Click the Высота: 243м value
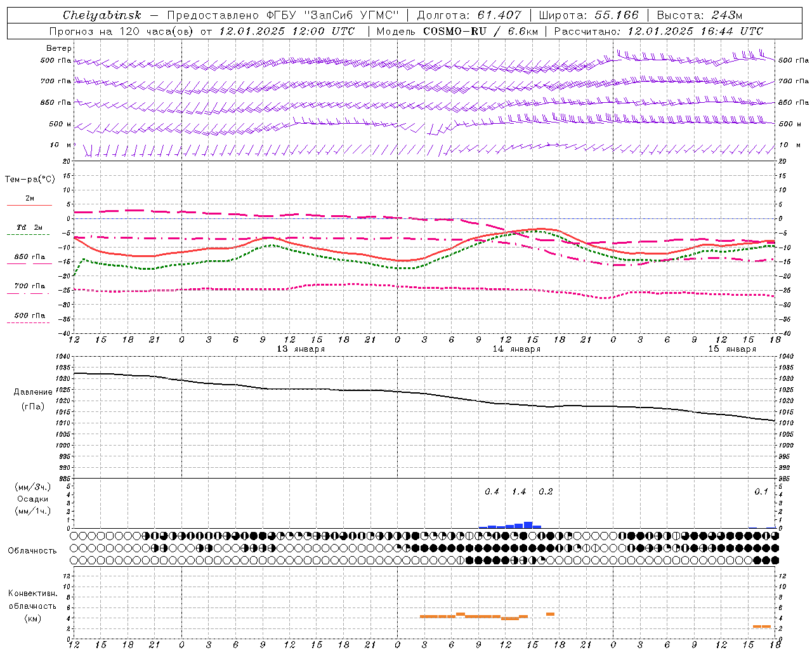Viewport: 812px width, 650px height. (x=700, y=15)
